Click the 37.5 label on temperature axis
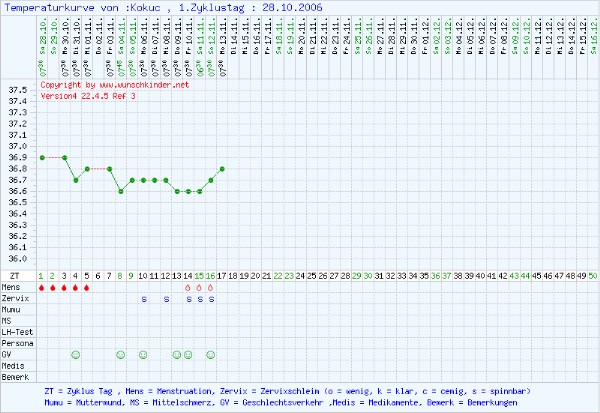The height and width of the screenshot is (413, 600). 18,90
